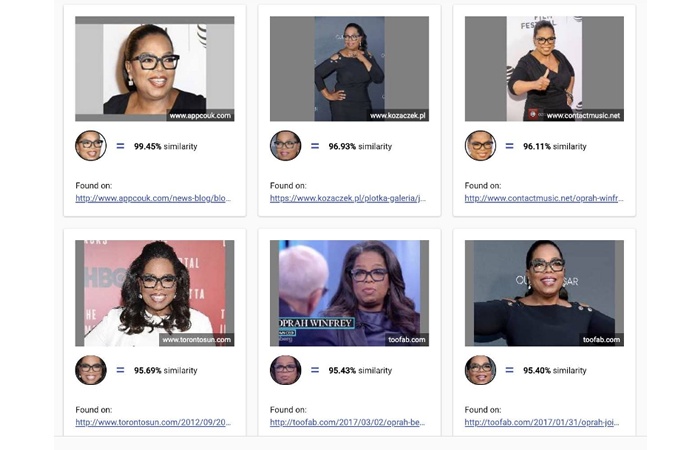700x450 pixels.
Task: Click the circular face crop beside 99.45% similarity
Action: tap(91, 146)
